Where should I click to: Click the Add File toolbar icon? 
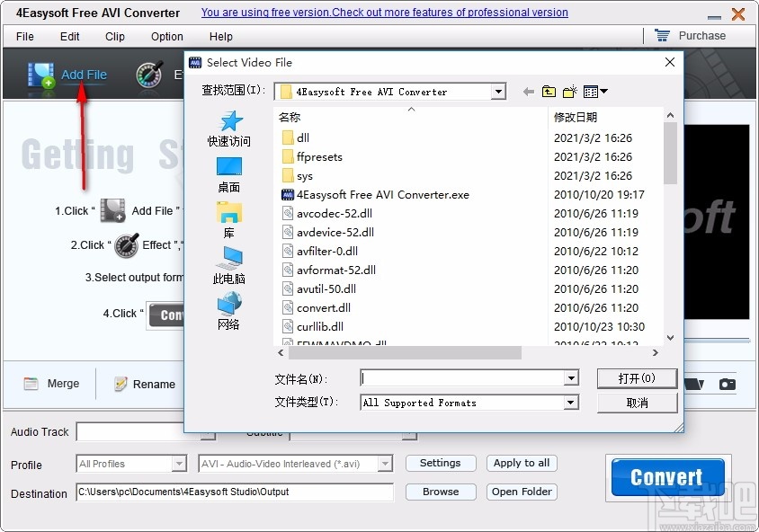tap(40, 74)
